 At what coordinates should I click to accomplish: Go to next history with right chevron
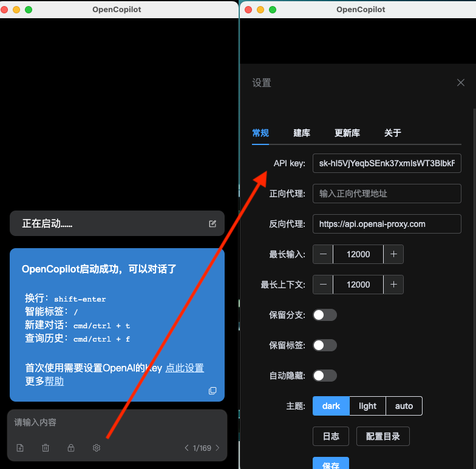tap(217, 448)
